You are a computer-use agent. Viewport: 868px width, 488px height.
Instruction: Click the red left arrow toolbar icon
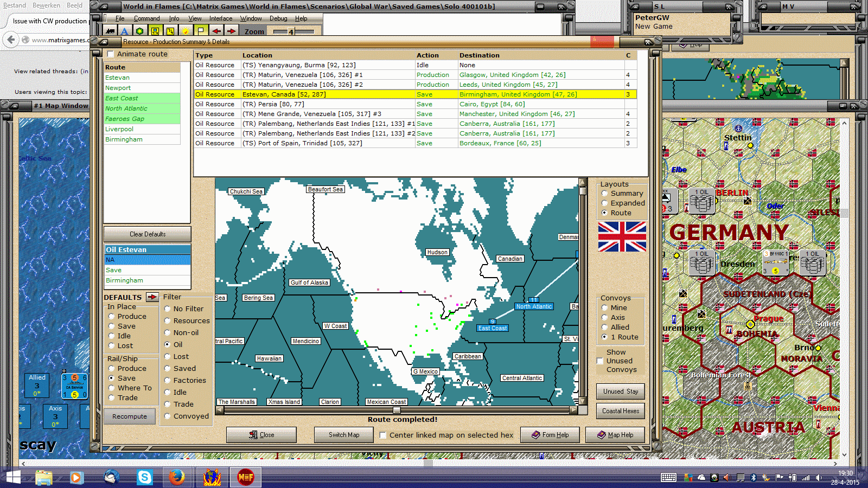(x=216, y=31)
